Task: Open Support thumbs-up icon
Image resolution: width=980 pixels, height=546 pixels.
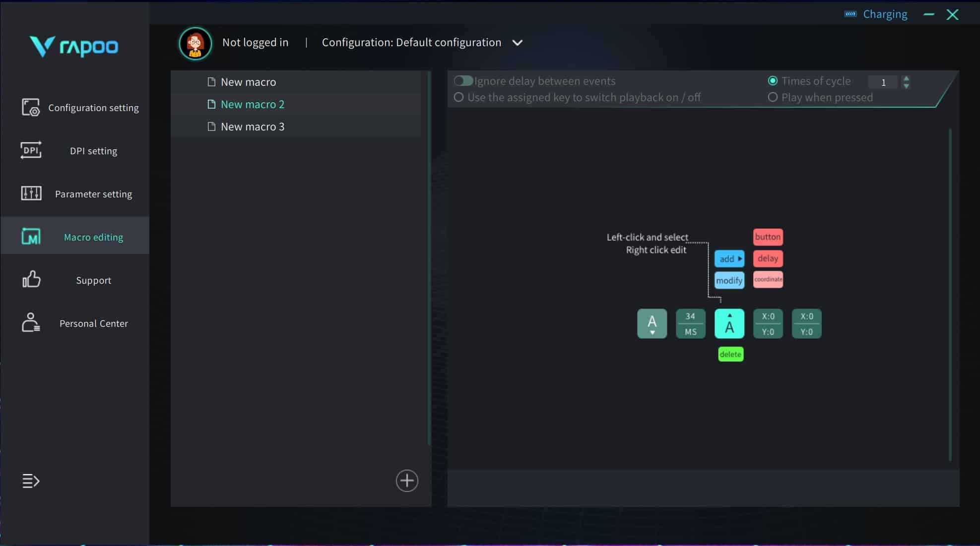Action: coord(31,280)
